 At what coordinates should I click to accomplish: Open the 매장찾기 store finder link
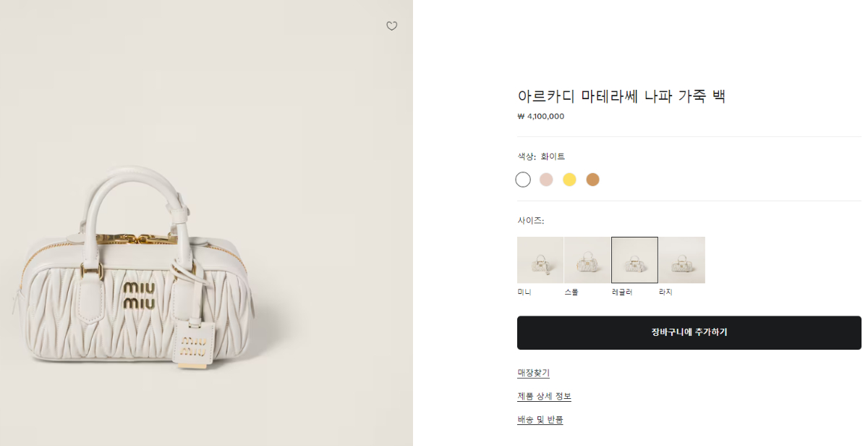click(x=533, y=373)
